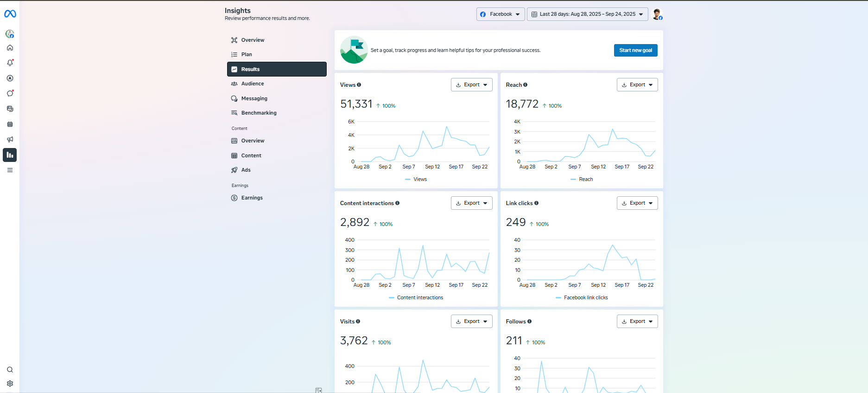Viewport: 868px width, 393px height.
Task: Click the info icon next to Views
Action: tap(359, 85)
